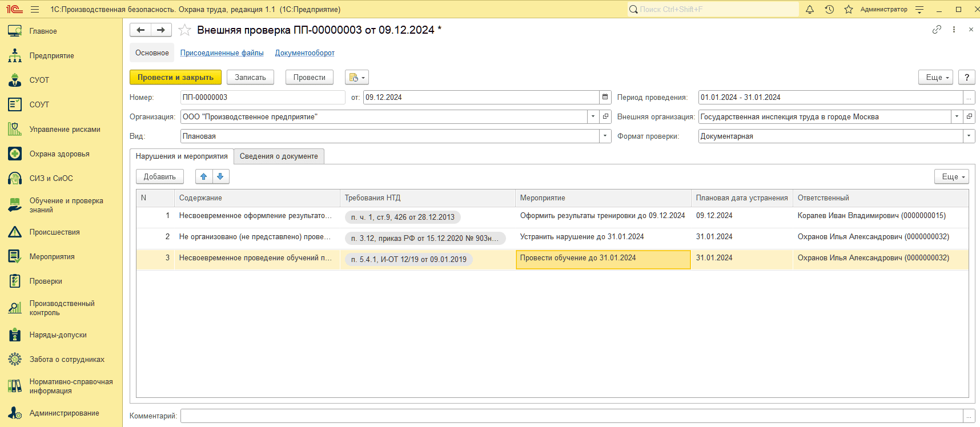
Task: Go back with left arrow button
Action: pos(140,30)
